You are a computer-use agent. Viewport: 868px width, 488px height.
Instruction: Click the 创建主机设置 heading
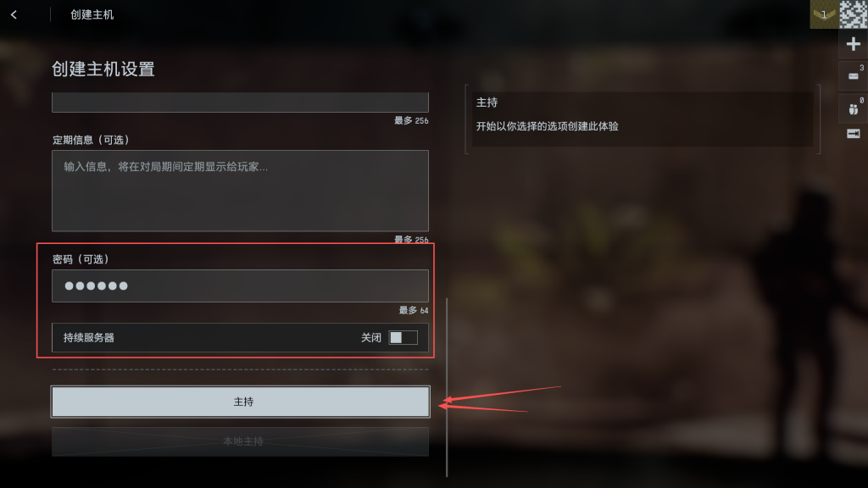[103, 69]
